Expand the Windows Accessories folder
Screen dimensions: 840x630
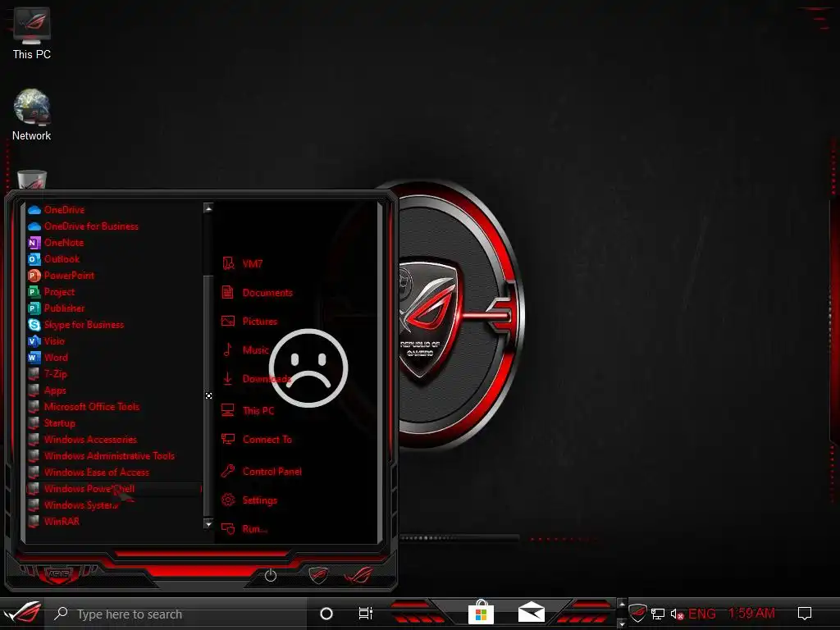click(x=113, y=440)
